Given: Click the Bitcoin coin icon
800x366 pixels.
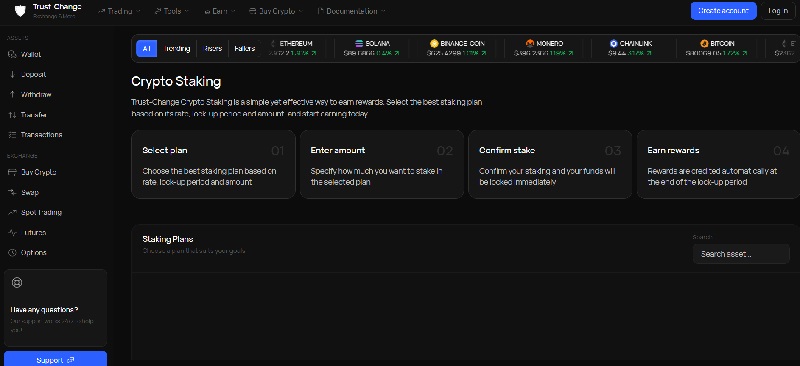Looking at the screenshot, I should pyautogui.click(x=705, y=44).
